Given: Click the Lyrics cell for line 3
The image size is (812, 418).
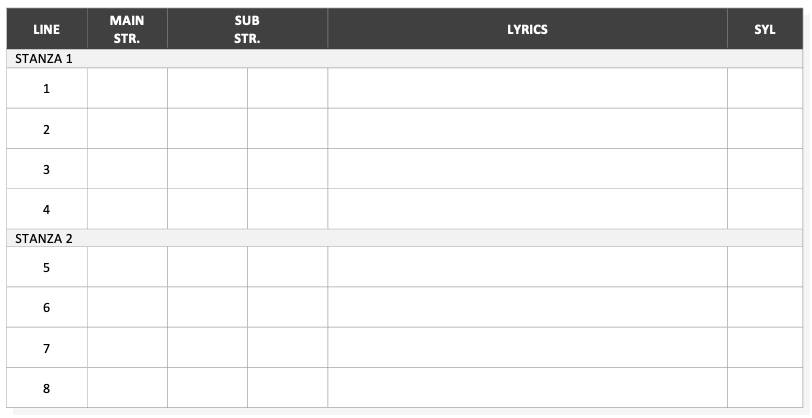Looking at the screenshot, I should point(527,169).
